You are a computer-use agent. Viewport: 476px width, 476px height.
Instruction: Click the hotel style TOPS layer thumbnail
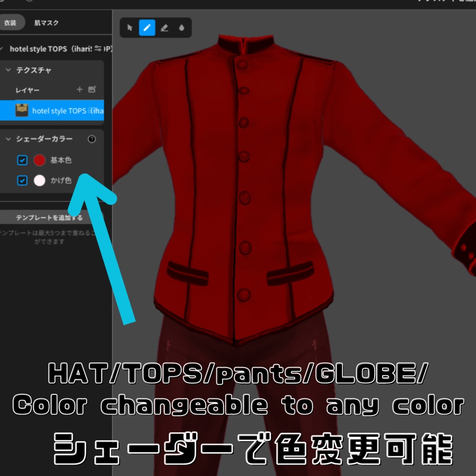tap(21, 110)
